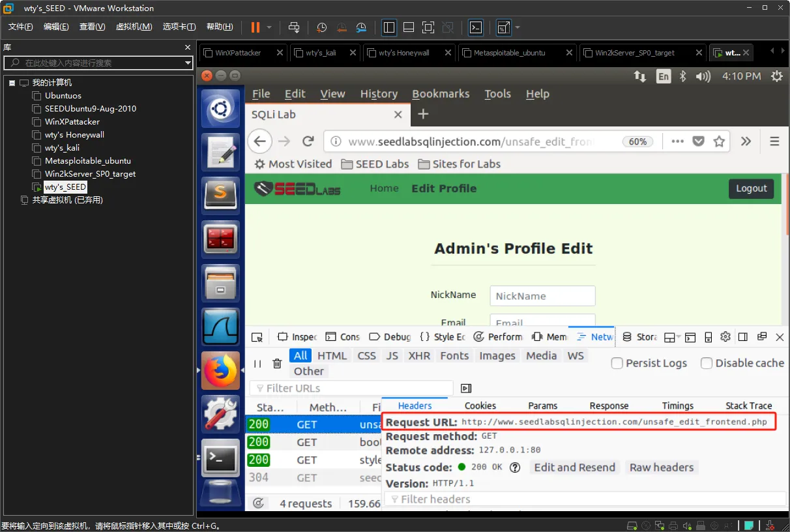
Task: Select SEEDUbuntu9-Aug-2010 in the library
Action: click(91, 109)
